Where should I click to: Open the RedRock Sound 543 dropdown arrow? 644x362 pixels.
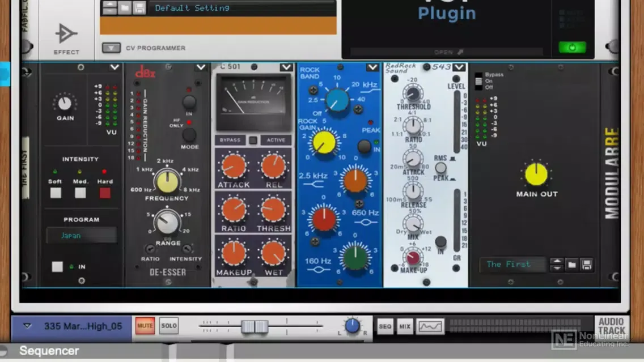click(x=459, y=67)
